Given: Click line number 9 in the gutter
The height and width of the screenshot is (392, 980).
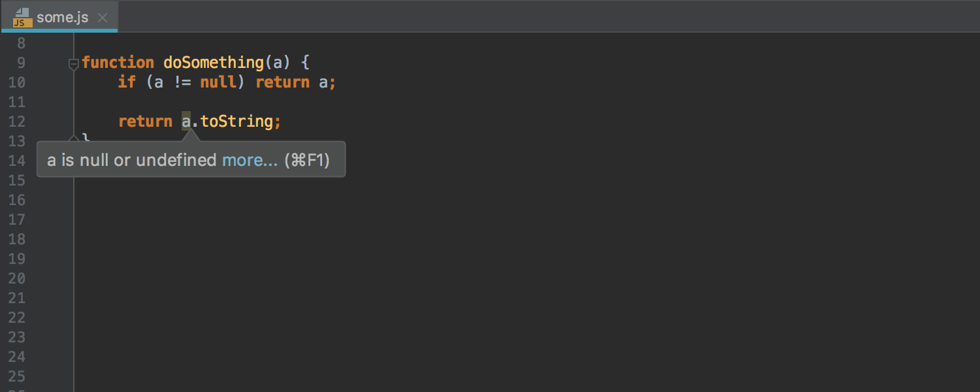Looking at the screenshot, I should tap(20, 63).
